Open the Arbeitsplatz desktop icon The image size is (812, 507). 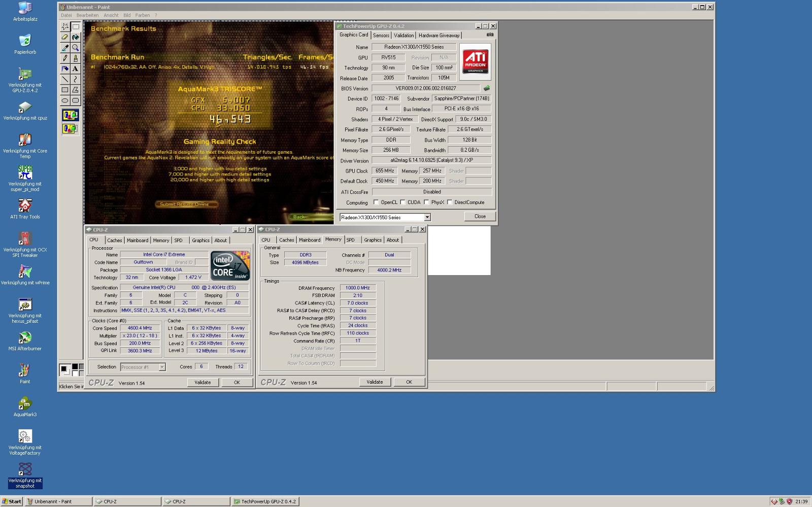[x=25, y=12]
